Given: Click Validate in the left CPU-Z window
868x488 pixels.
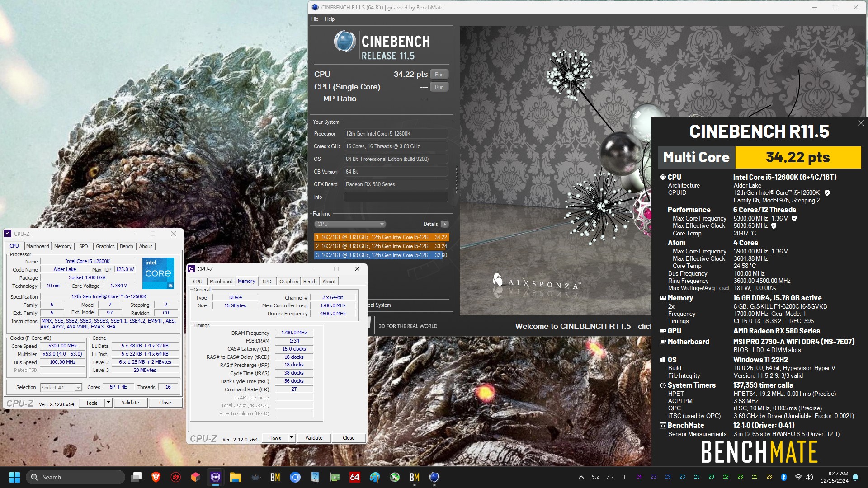Looking at the screenshot, I should 130,403.
